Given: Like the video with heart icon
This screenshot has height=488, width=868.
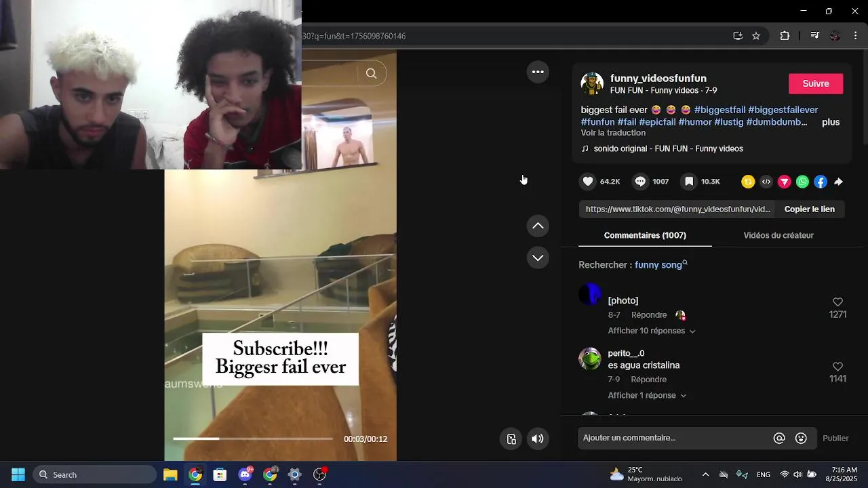Looking at the screenshot, I should pyautogui.click(x=588, y=182).
